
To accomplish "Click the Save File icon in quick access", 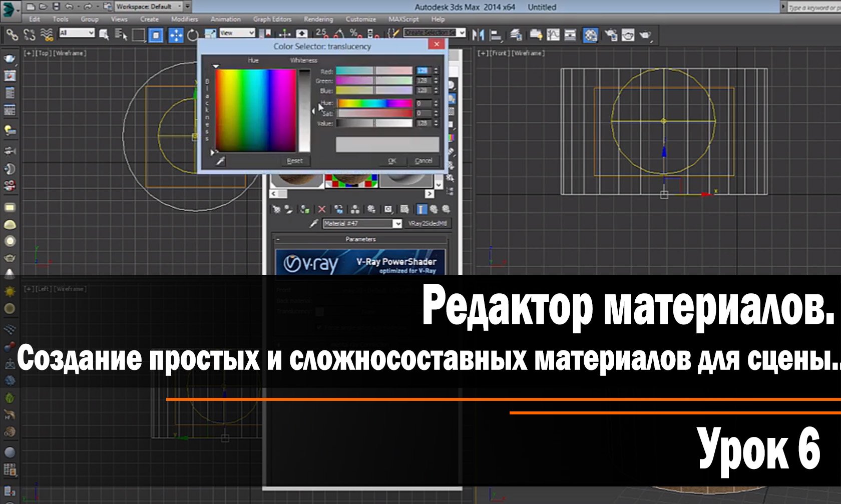I will (57, 7).
